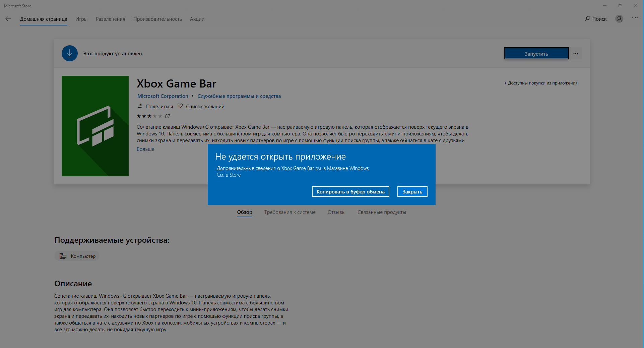
Task: Open the user account avatar
Action: [x=619, y=19]
